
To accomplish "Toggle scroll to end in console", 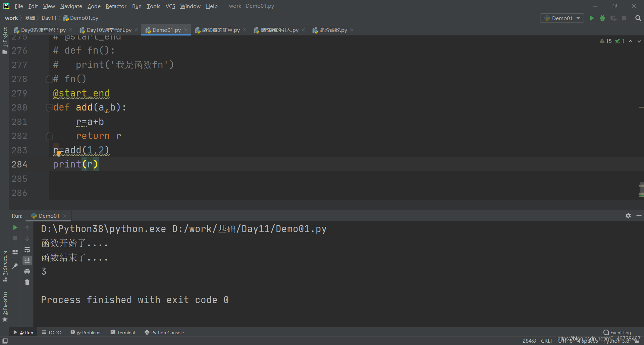I will click(x=27, y=260).
